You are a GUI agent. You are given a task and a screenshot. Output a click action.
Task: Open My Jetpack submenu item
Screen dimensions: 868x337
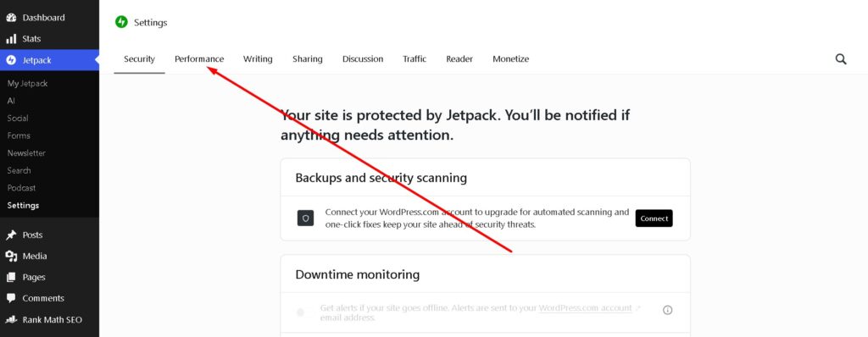point(28,84)
